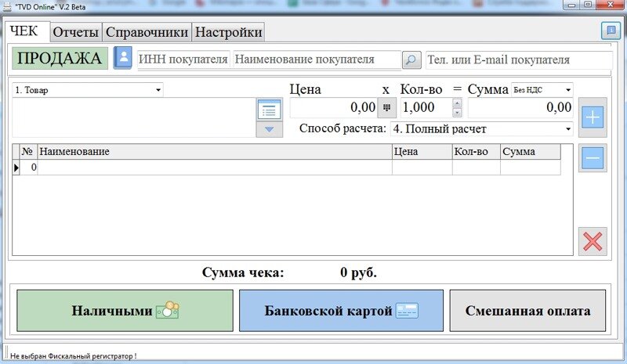Click the ПРОДАЖА operation button
627x364 pixels.
60,59
